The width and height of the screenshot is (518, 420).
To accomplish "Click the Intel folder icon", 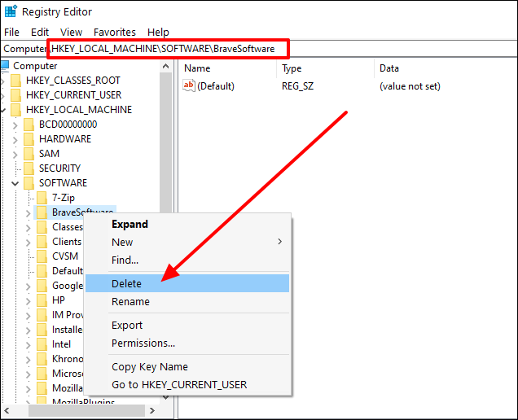I will (42, 344).
